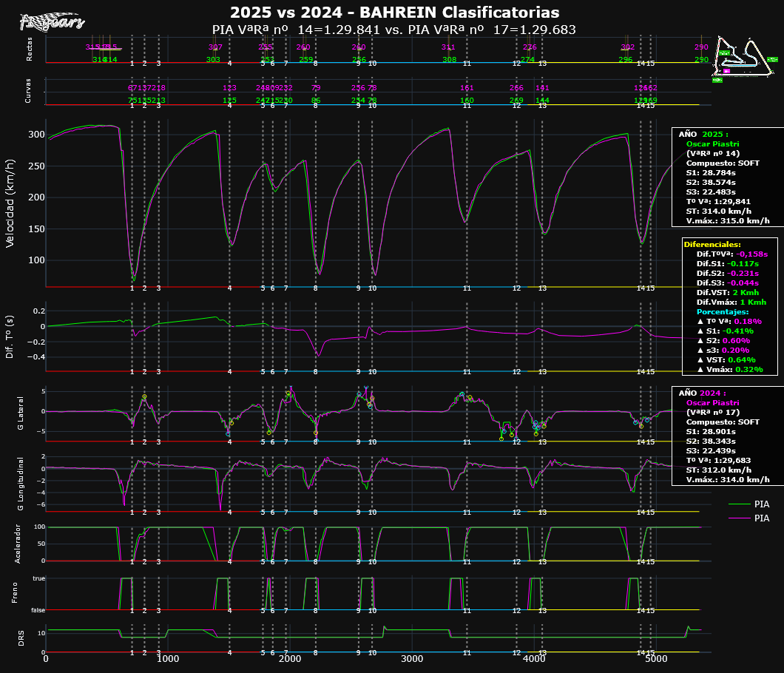Click the green '303' straight speed label

[x=213, y=59]
